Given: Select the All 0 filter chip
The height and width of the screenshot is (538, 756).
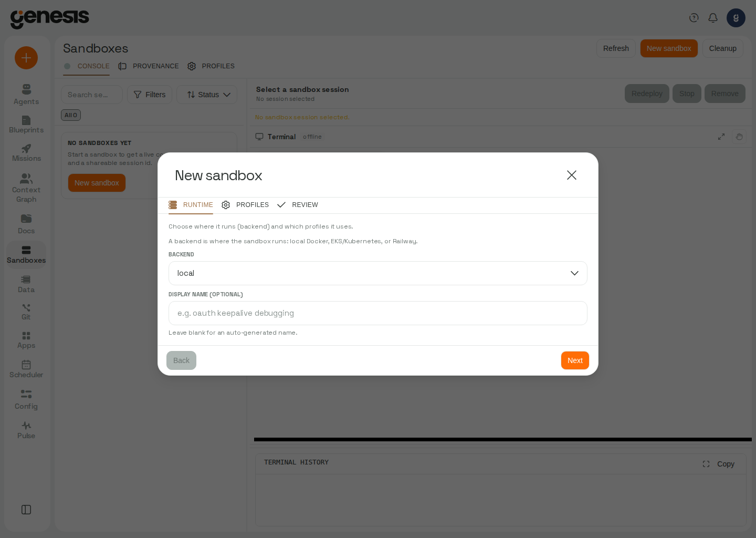Looking at the screenshot, I should tap(71, 115).
